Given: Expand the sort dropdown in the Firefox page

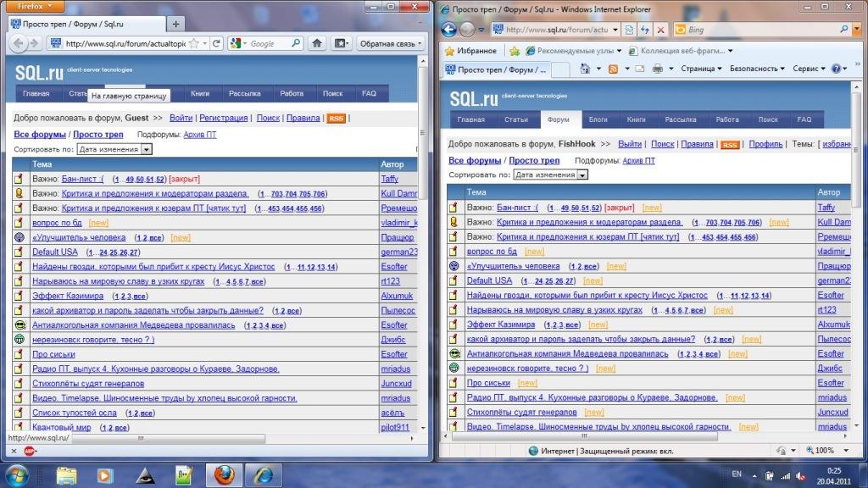Looking at the screenshot, I should pyautogui.click(x=147, y=149).
